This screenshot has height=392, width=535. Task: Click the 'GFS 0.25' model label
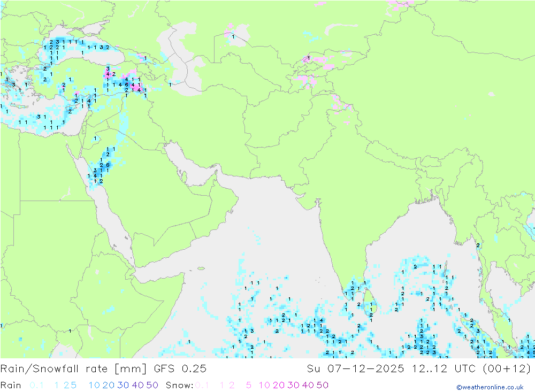pyautogui.click(x=180, y=369)
